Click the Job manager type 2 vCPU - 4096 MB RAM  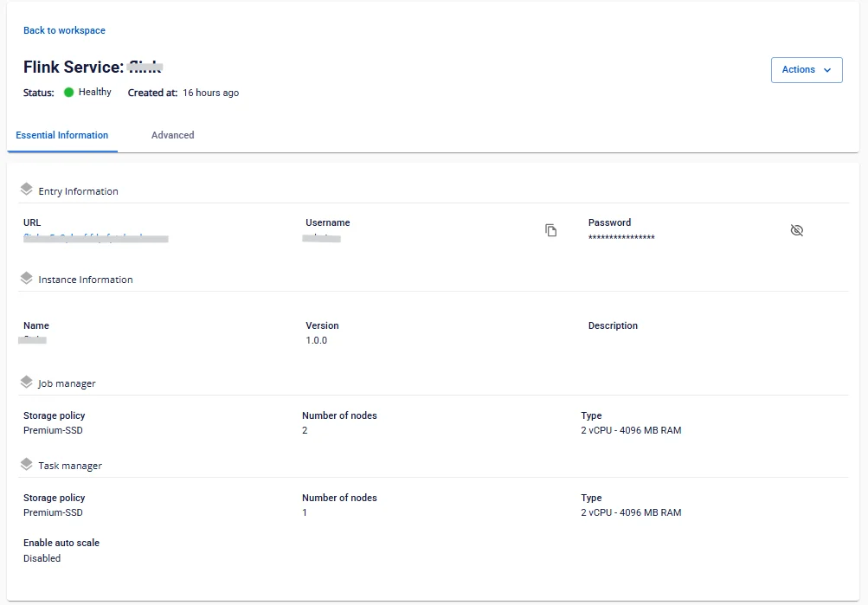pyautogui.click(x=631, y=430)
